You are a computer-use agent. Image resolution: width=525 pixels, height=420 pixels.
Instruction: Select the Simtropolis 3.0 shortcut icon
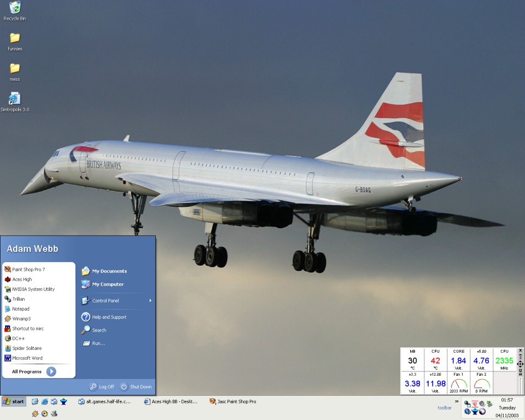tap(15, 102)
